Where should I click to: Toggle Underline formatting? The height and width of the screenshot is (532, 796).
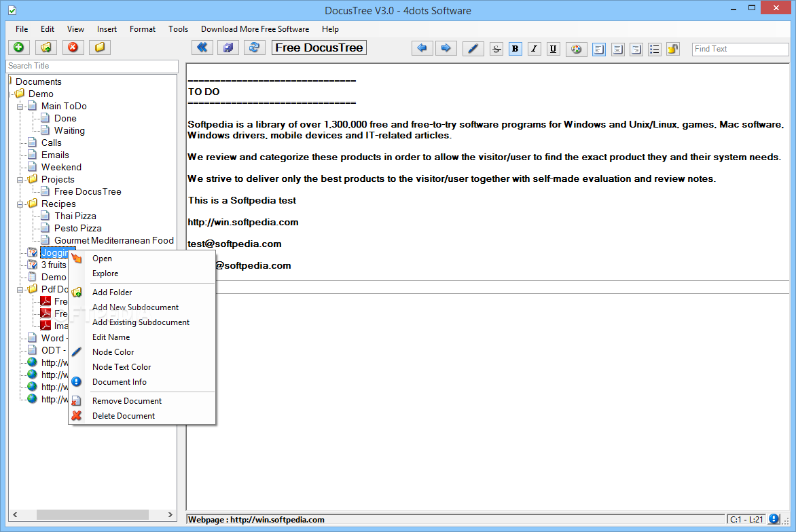point(554,49)
